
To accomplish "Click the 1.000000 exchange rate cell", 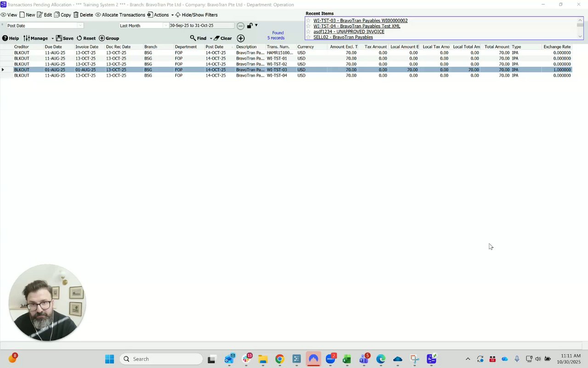I will [557, 70].
